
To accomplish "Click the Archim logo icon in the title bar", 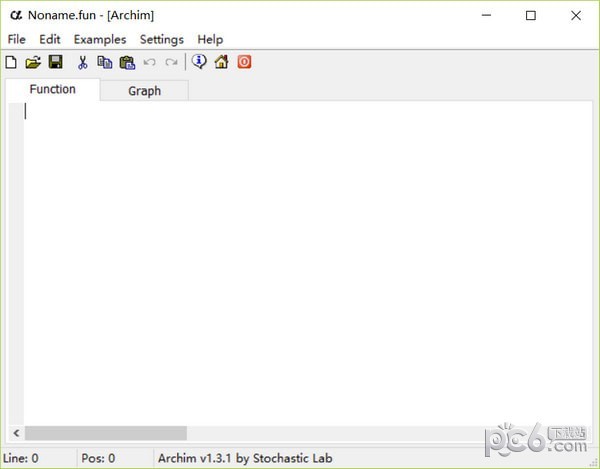I will [x=16, y=15].
